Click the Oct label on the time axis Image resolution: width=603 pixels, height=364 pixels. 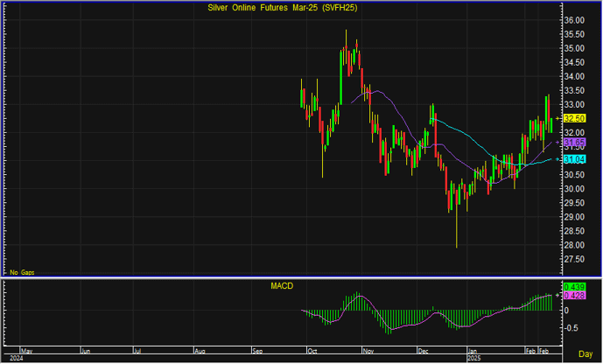(312, 350)
